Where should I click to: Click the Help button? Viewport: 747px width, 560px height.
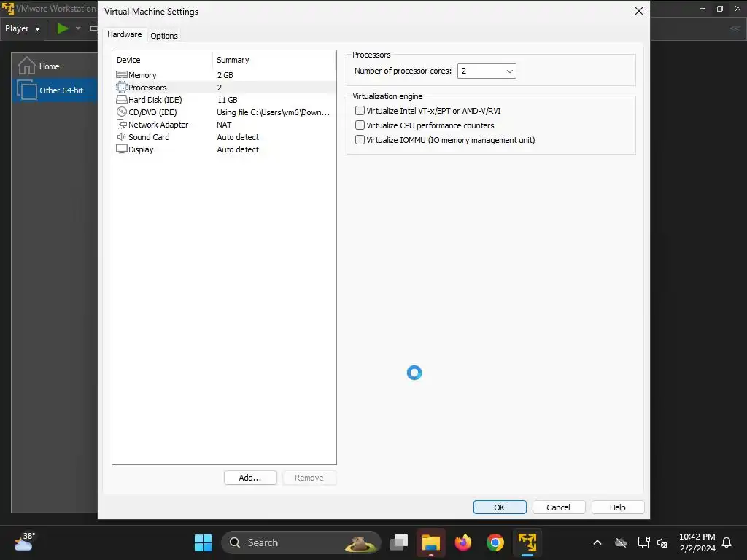click(x=617, y=507)
